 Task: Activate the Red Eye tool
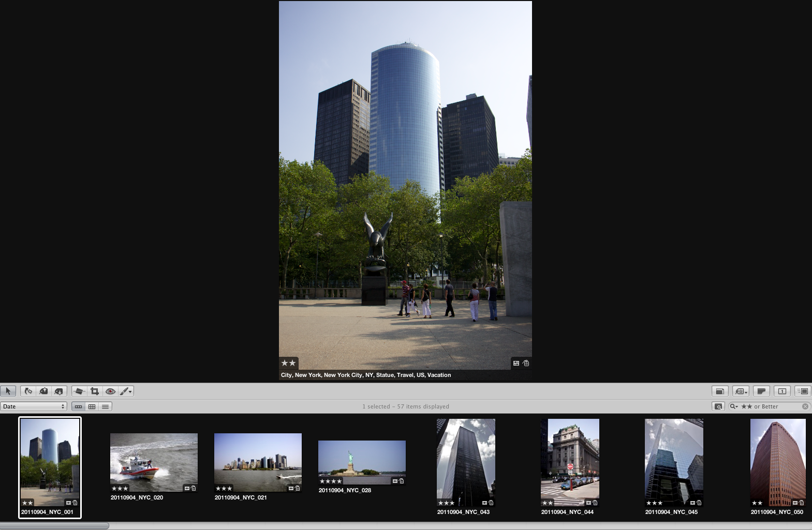pyautogui.click(x=110, y=391)
